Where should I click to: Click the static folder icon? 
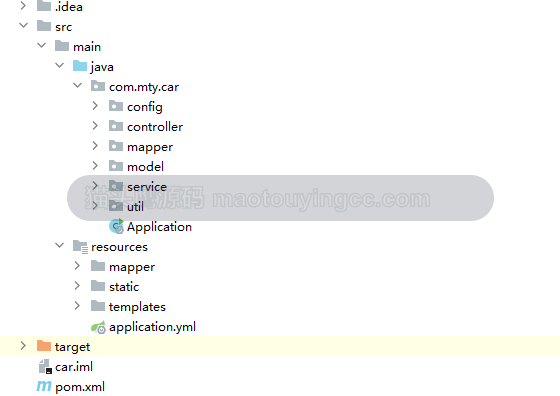[98, 286]
